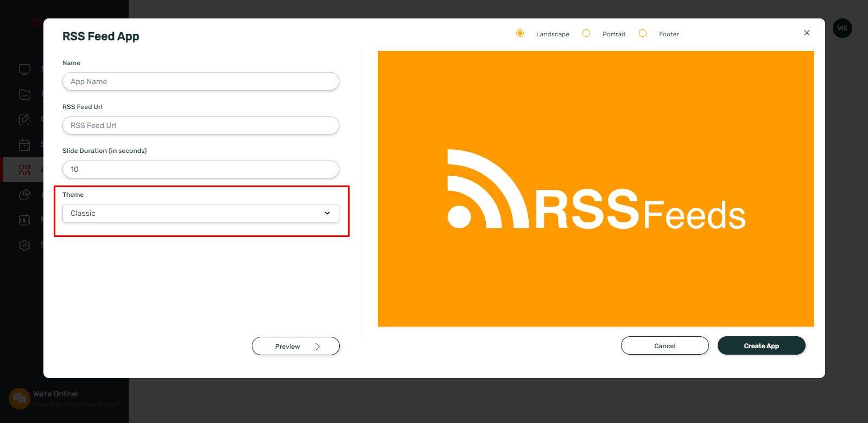Open the reports pie chart icon in sidebar
Screen dimensions: 868x423
24,195
